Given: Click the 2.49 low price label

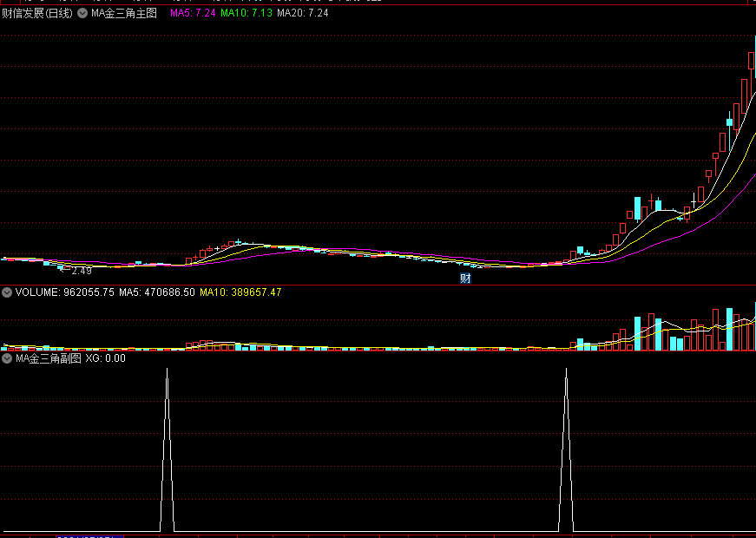Looking at the screenshot, I should click(x=82, y=271).
